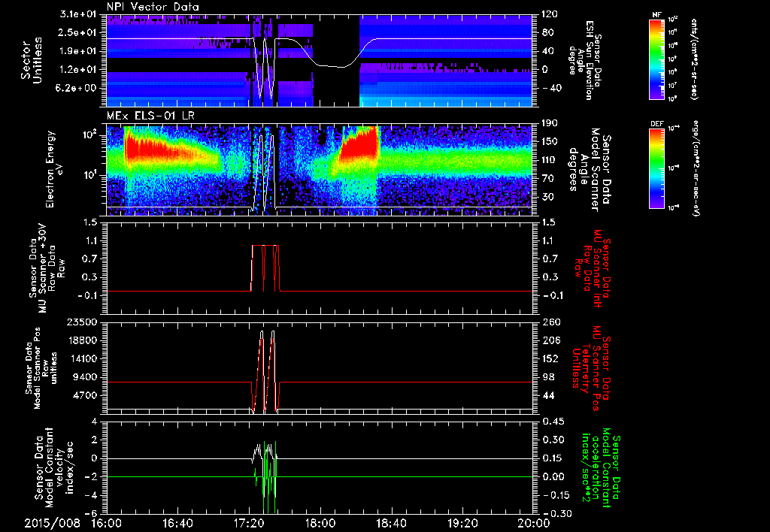Click the NF flux color bar

click(x=656, y=59)
